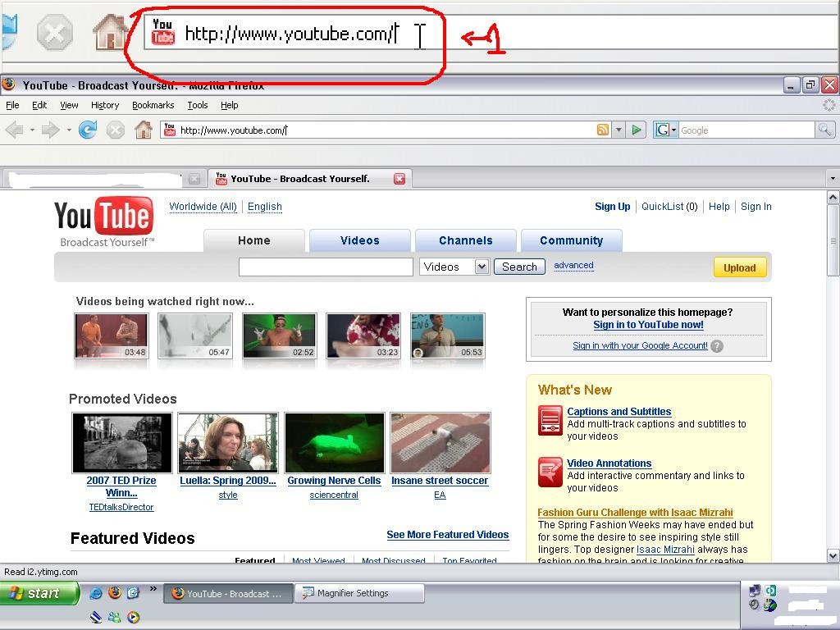Open the Videos search category dropdown

pos(482,267)
